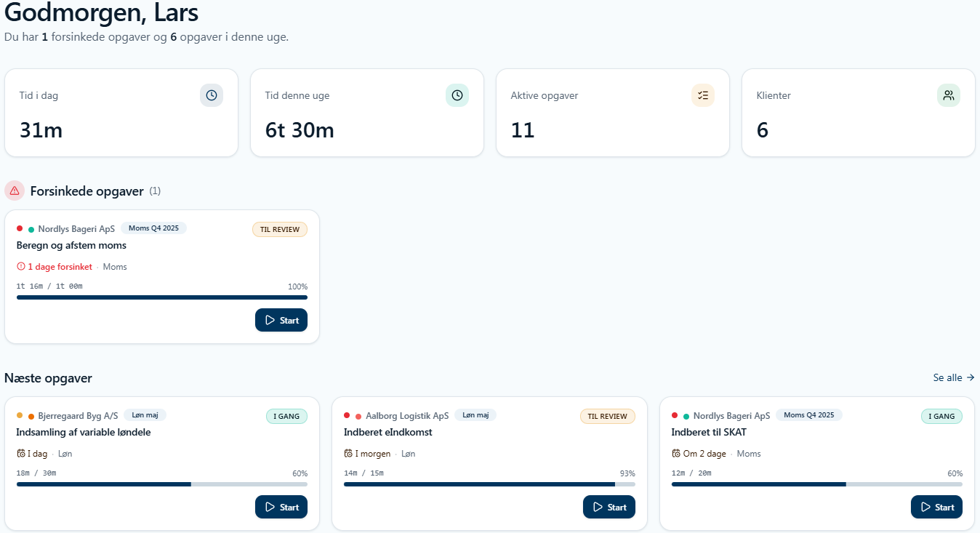Click Bjerregaard Byg A/S client name

78,416
